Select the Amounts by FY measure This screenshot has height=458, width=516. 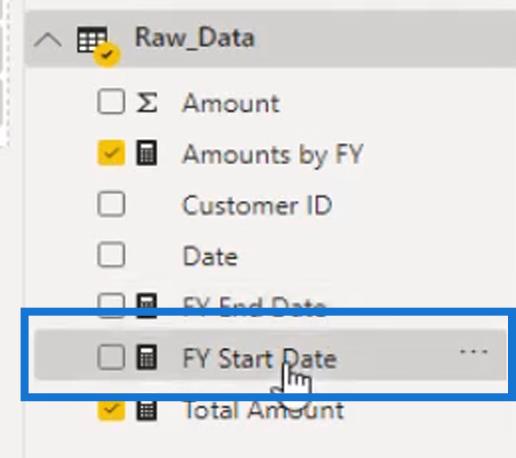click(x=273, y=154)
